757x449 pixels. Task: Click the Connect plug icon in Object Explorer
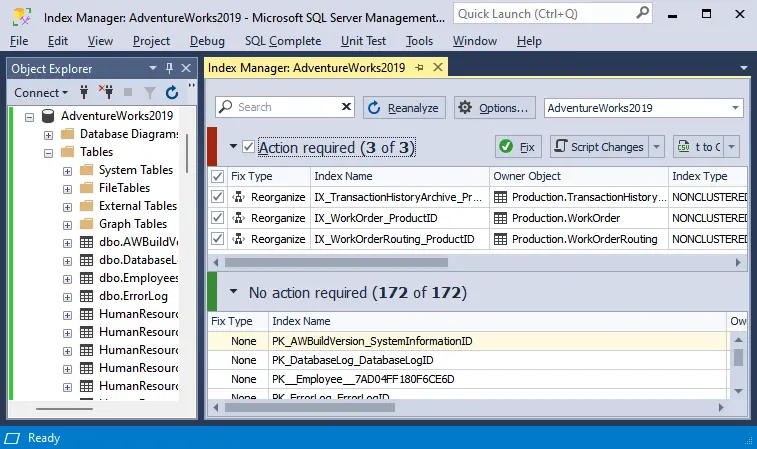point(84,92)
